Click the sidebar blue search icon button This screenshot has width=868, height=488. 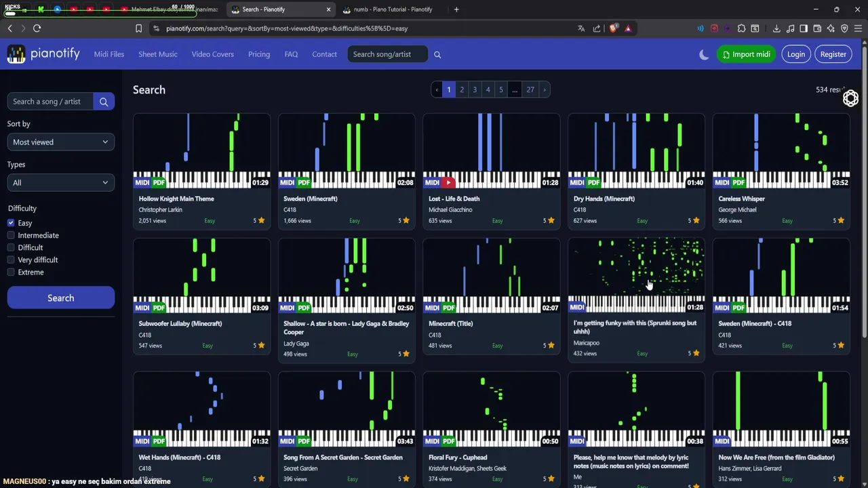(x=104, y=102)
